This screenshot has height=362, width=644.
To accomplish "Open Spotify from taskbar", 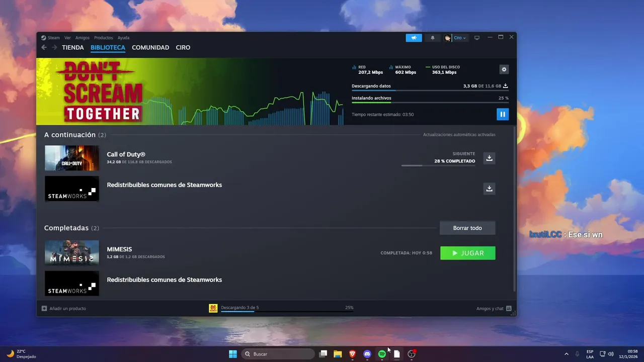I will (382, 354).
